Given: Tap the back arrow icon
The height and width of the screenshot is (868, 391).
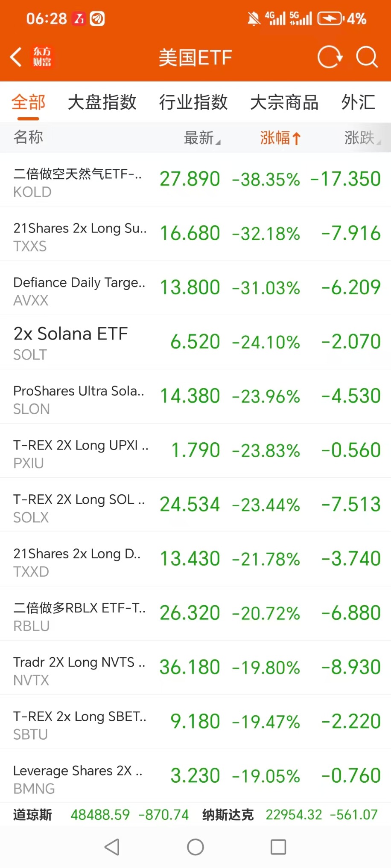Looking at the screenshot, I should click(16, 57).
